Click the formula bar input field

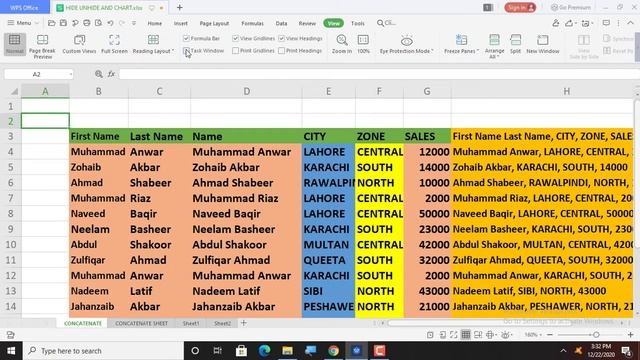[379, 74]
